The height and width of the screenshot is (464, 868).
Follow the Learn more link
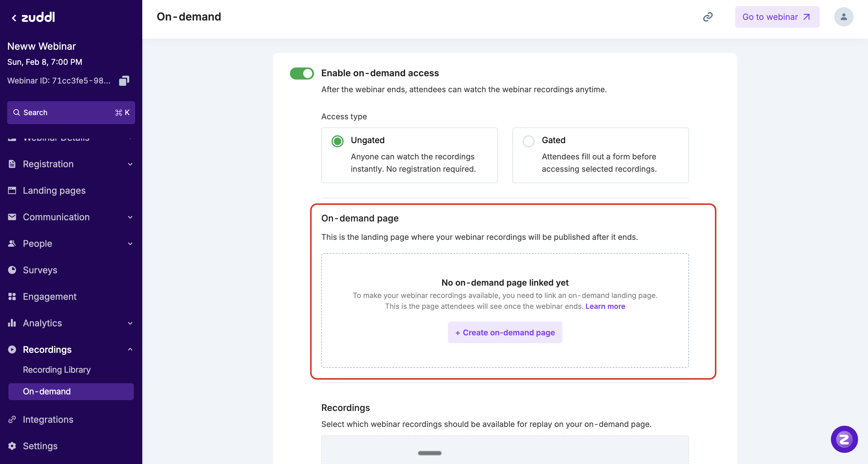pyautogui.click(x=605, y=306)
